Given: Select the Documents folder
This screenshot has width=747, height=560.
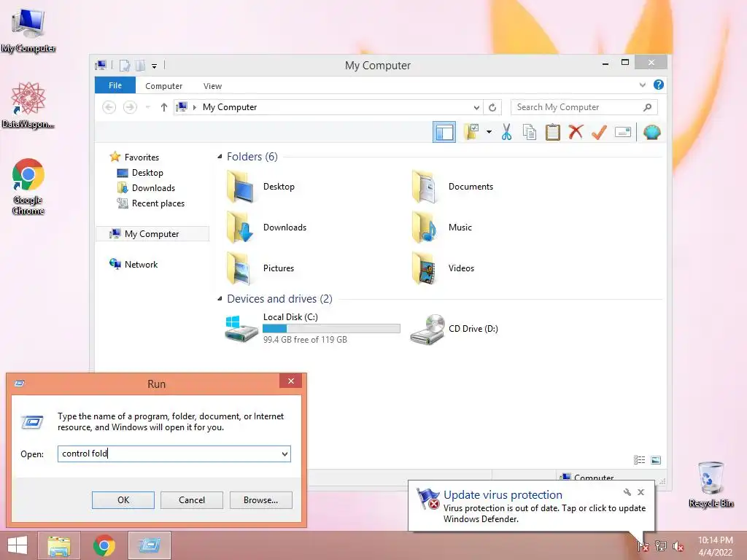Looking at the screenshot, I should [454, 187].
